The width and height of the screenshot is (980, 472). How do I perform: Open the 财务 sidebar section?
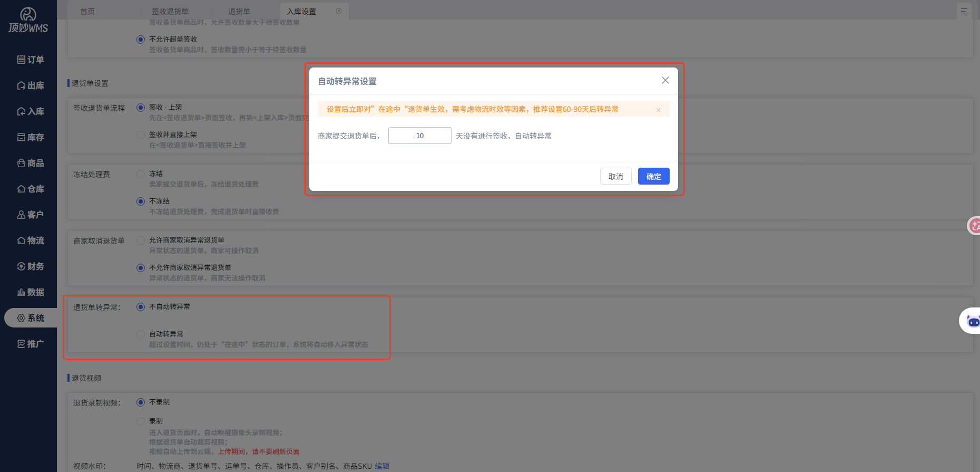pos(31,266)
